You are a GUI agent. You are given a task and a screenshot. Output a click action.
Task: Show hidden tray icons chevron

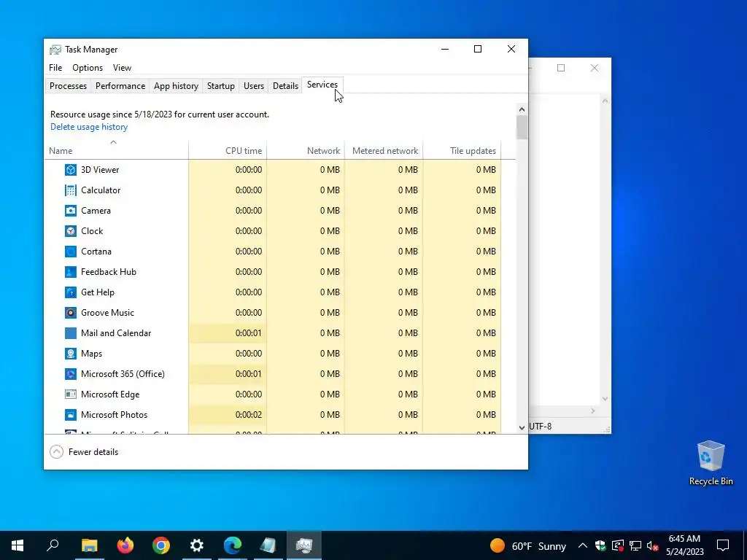click(583, 545)
